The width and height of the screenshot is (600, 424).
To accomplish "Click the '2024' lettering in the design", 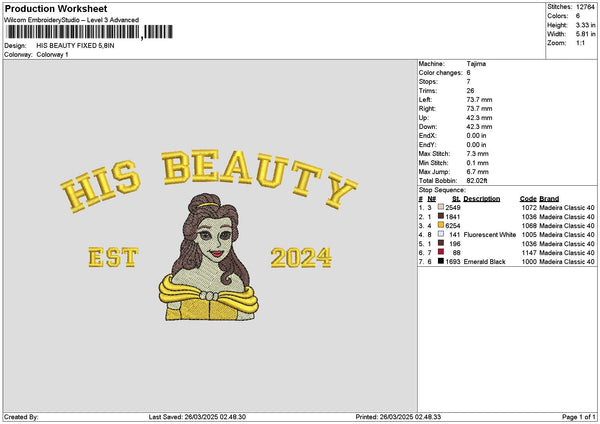I will pos(301,258).
